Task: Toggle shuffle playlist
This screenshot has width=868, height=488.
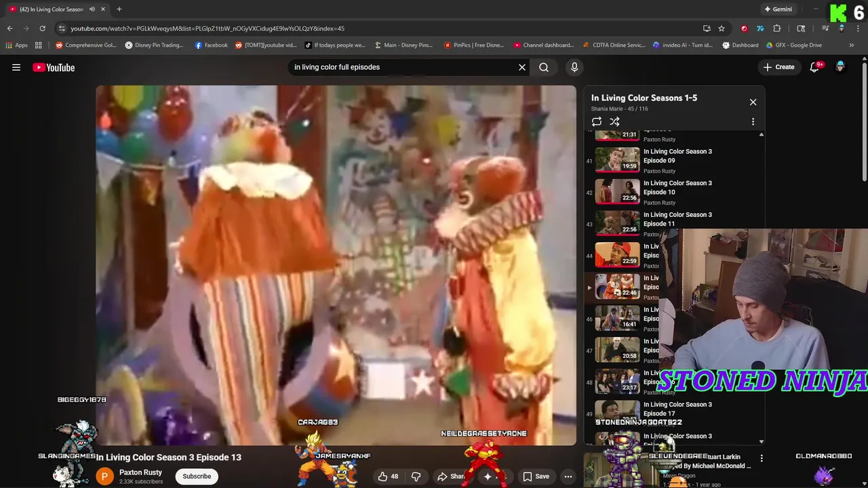Action: 614,122
